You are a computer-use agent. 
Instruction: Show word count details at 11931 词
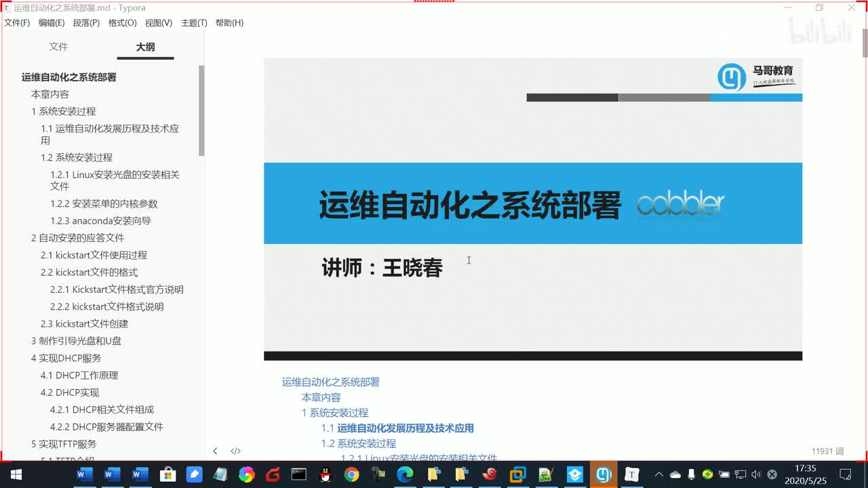[x=827, y=451]
